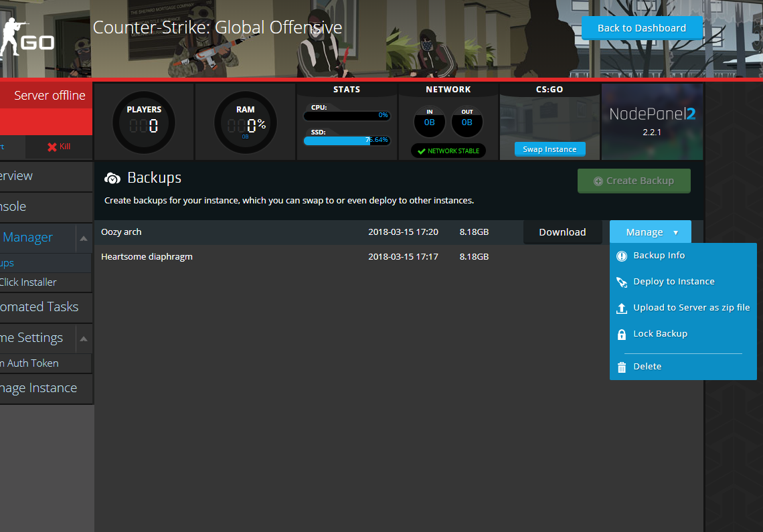
Task: Click the red Kill X icon
Action: 52,147
